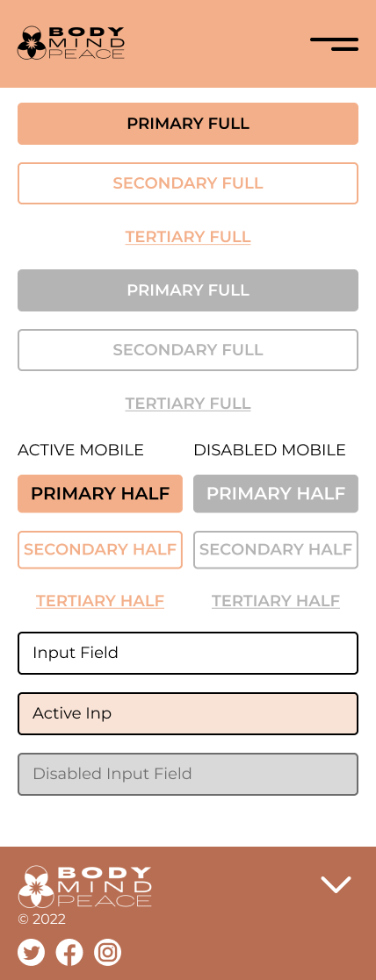Open the Facebook icon in footer

(69, 953)
